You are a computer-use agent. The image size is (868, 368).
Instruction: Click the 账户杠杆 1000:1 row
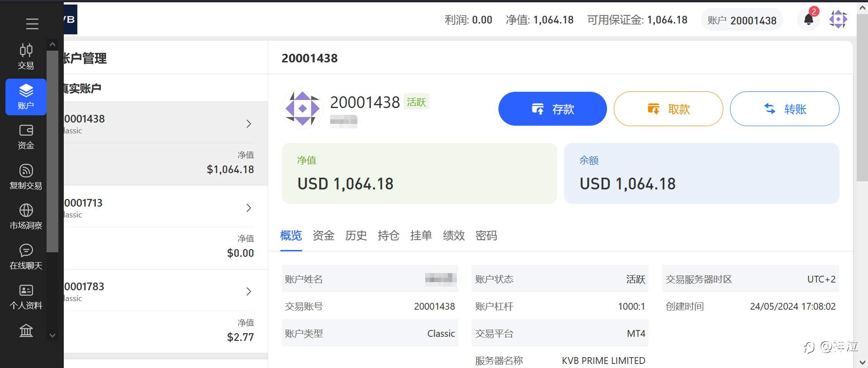[x=560, y=307]
